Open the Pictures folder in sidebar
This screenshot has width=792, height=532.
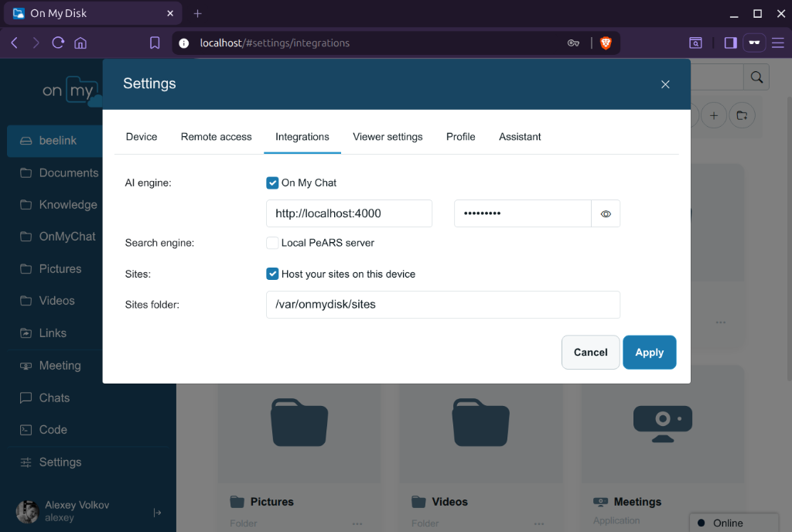(50, 269)
